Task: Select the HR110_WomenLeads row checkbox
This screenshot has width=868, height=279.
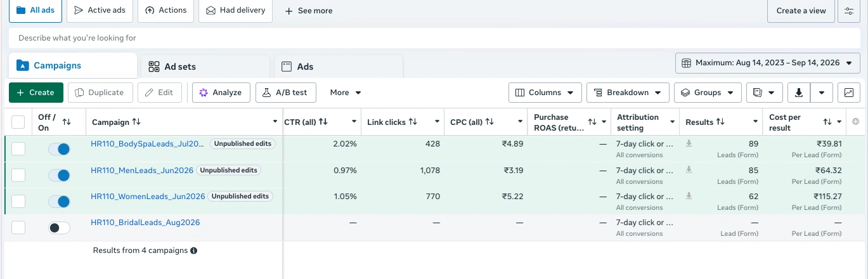Action: point(18,201)
